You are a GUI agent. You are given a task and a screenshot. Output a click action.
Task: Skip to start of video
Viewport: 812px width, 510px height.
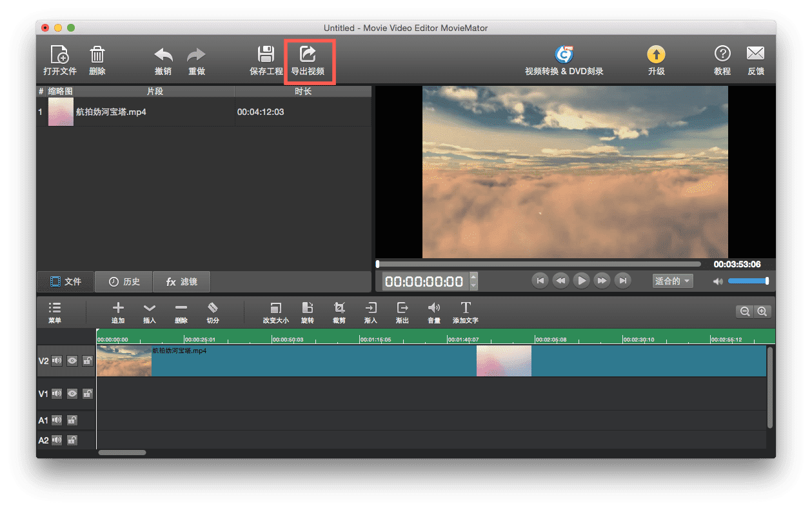point(540,281)
